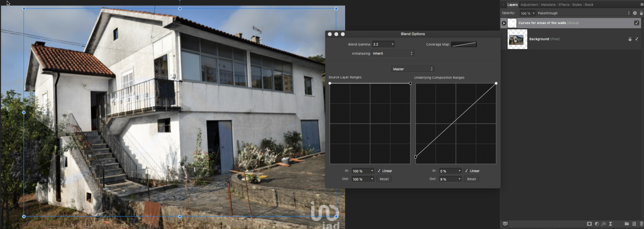
Task: Expand the Curves for areas of the walls group
Action: tap(504, 23)
